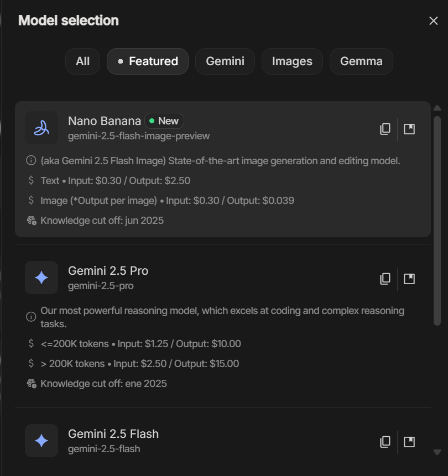Open Gemini 2.5 Flash details icon
448x476 pixels.
coord(409,442)
